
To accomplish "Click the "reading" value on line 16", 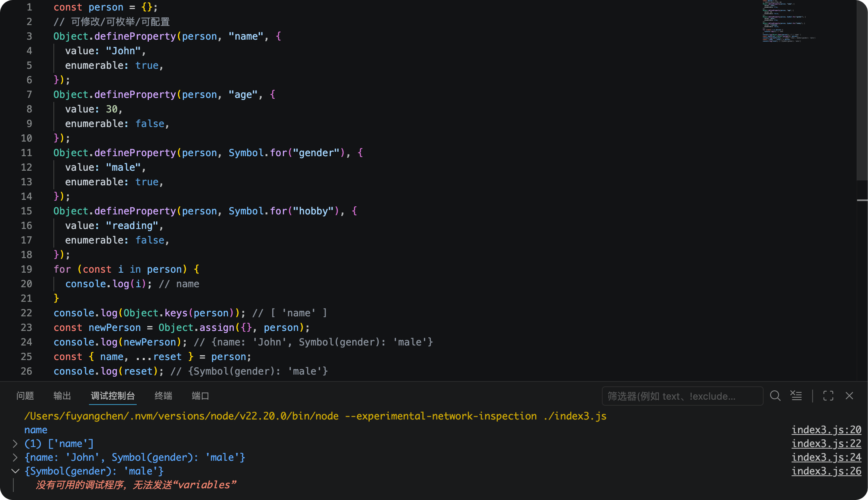I will click(132, 226).
